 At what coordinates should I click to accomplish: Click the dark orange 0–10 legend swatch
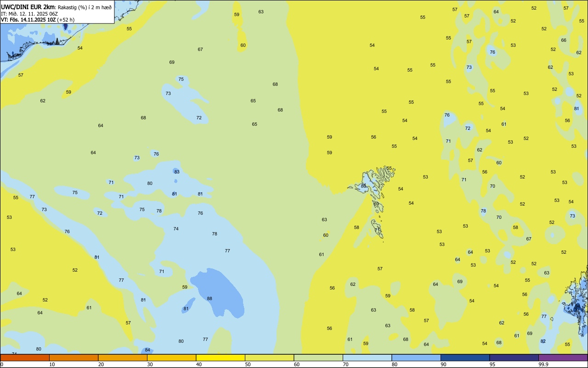tap(25, 357)
